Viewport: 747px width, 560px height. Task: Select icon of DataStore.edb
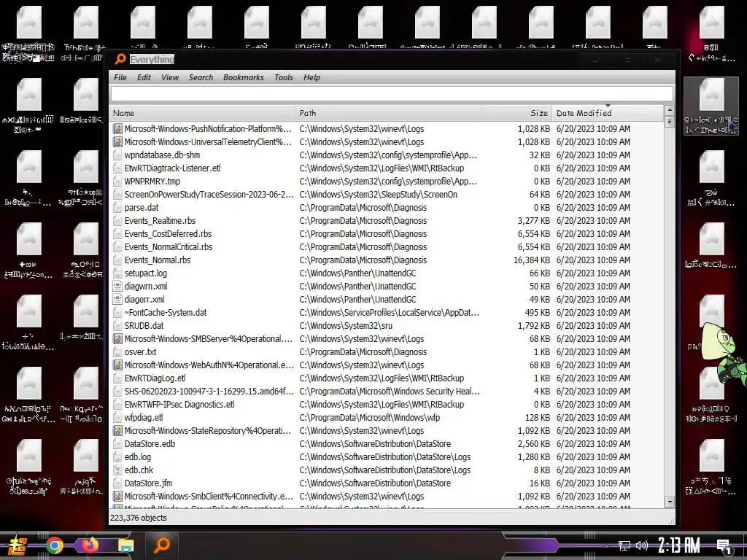(x=117, y=444)
